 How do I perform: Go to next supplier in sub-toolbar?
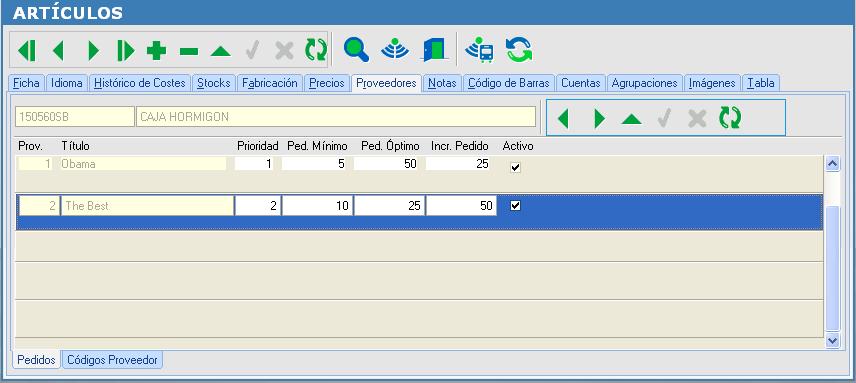coord(599,118)
